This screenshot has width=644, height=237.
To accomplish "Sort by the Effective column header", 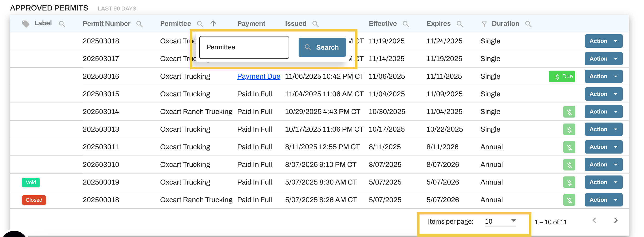I will click(383, 24).
